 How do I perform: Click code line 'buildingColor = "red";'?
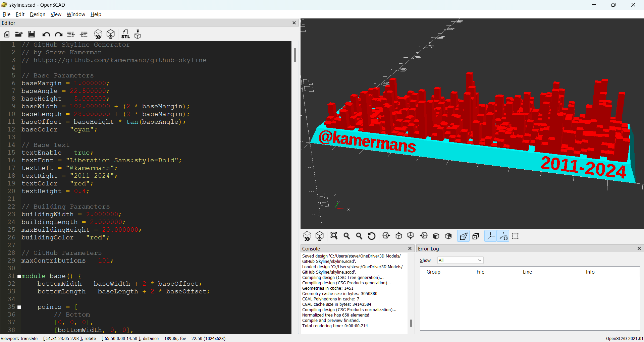pyautogui.click(x=65, y=238)
